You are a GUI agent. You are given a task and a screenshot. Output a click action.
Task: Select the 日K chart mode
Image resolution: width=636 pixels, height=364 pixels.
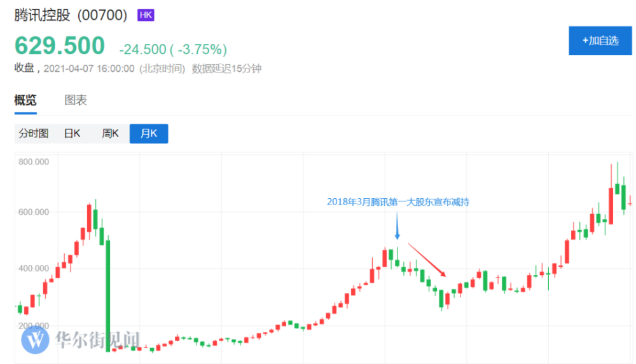click(x=73, y=133)
